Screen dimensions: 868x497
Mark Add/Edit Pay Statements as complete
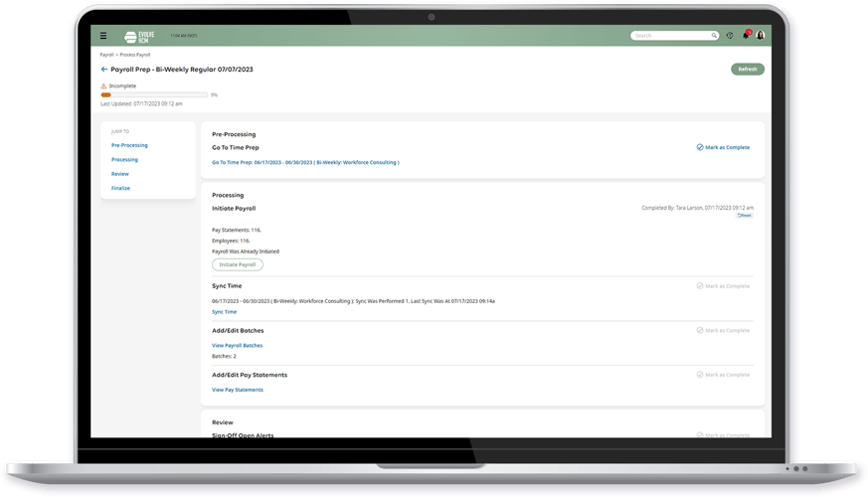pyautogui.click(x=723, y=375)
